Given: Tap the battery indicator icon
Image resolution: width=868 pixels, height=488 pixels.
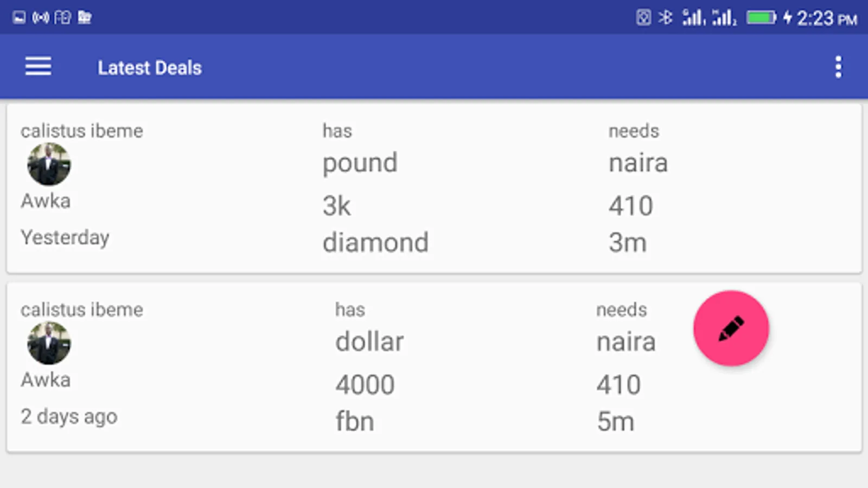Looking at the screenshot, I should 761,18.
